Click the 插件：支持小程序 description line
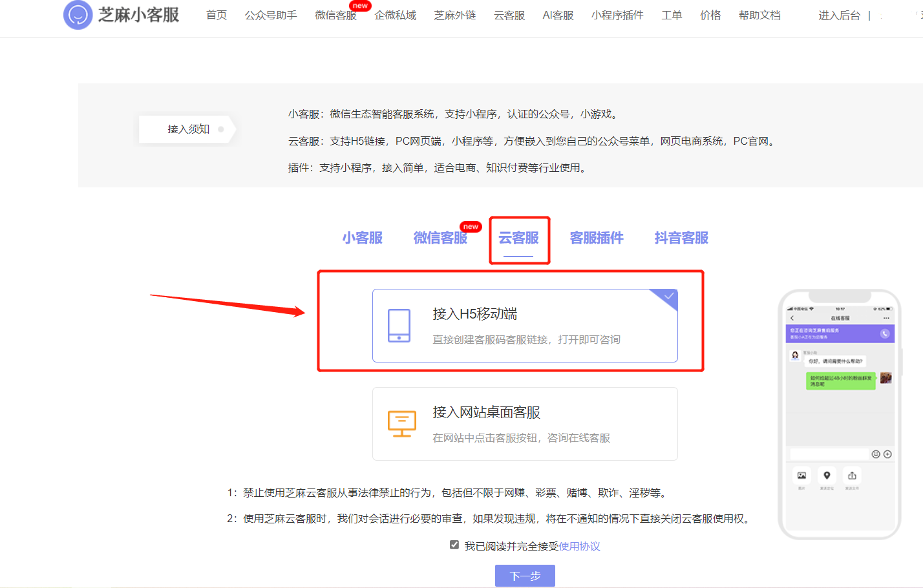 coord(438,167)
